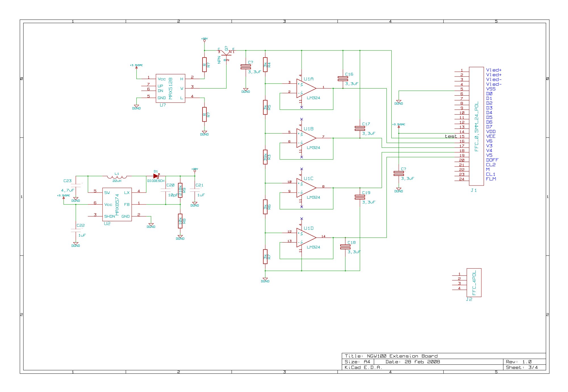This screenshot has height=392, width=568.
Task: Click the Vled+ label at pin 1
Action: click(x=494, y=70)
